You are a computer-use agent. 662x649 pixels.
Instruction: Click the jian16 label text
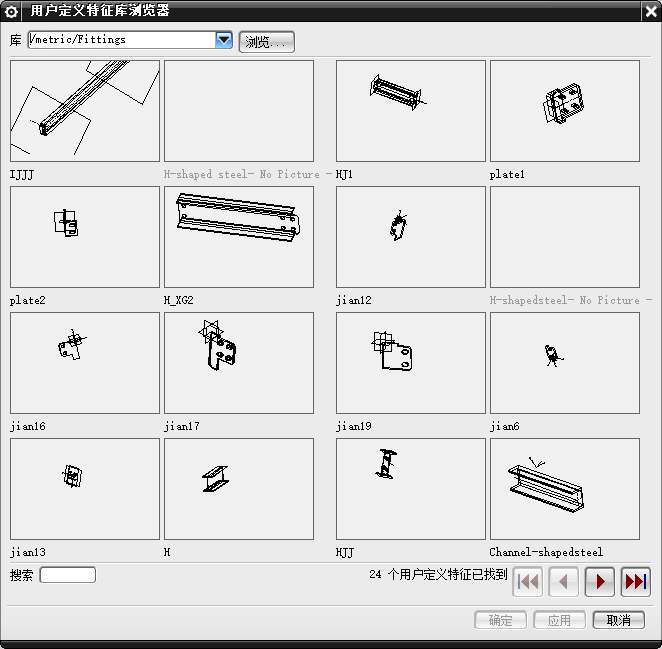point(27,426)
